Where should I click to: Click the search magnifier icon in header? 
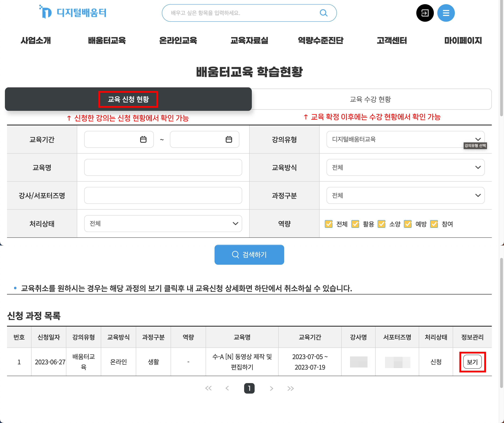click(x=324, y=13)
